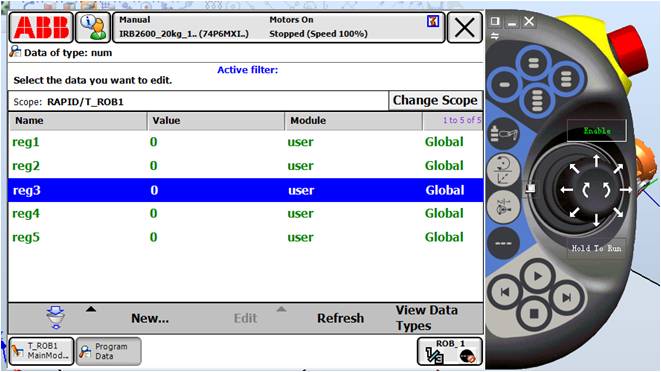
Task: Click joystick up-right diagonal arrow
Action: (x=618, y=169)
